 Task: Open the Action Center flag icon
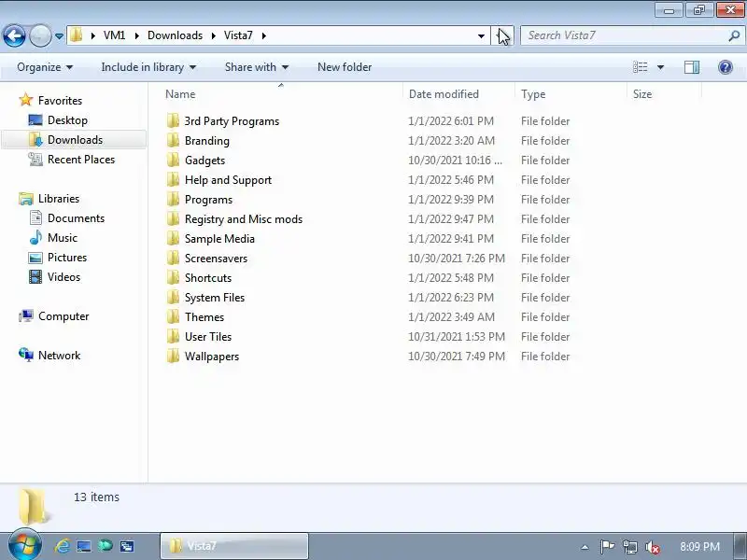[x=607, y=547]
